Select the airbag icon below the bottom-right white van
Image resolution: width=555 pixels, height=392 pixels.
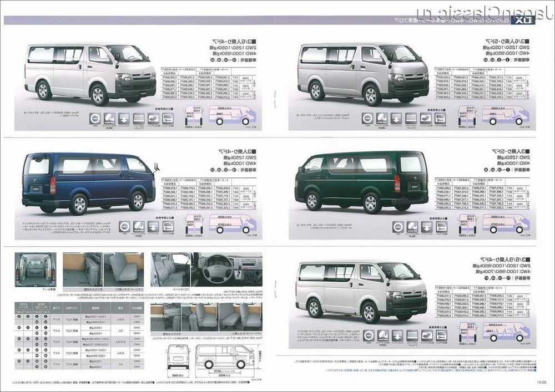click(383, 335)
